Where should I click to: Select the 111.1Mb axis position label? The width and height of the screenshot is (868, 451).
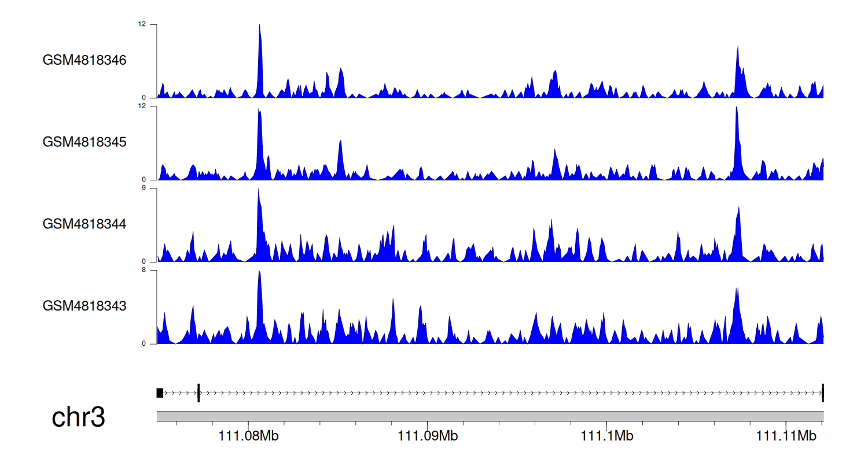[x=607, y=435]
